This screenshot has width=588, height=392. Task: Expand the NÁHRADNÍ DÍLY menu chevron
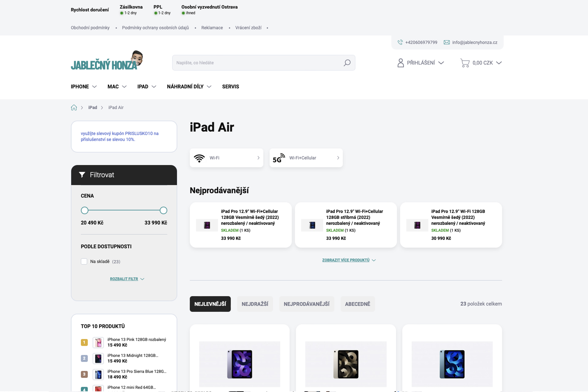(x=209, y=87)
